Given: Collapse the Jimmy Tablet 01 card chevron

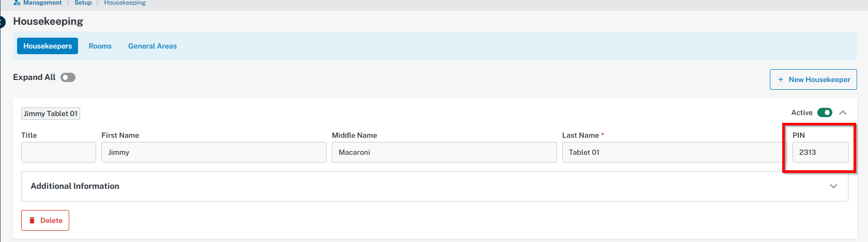Looking at the screenshot, I should (843, 112).
